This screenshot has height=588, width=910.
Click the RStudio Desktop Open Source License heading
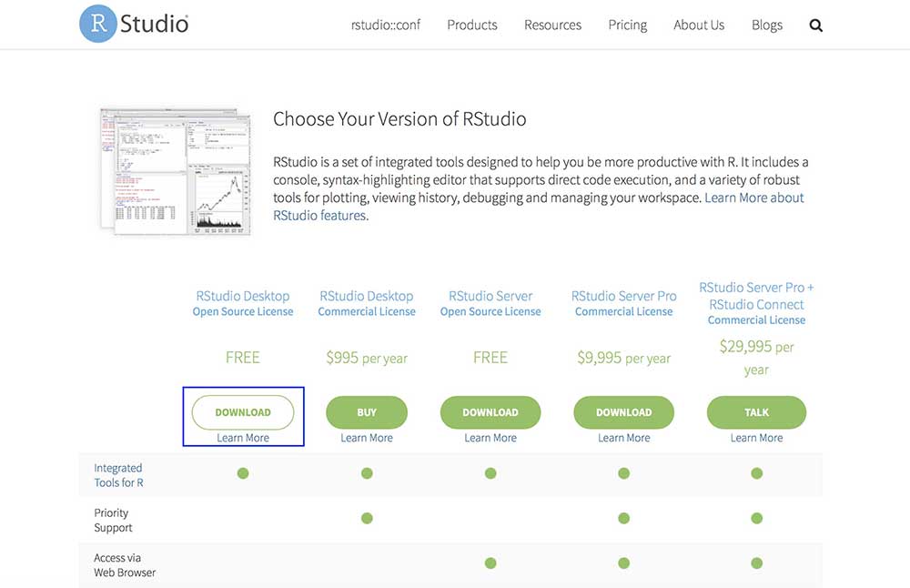pyautogui.click(x=243, y=303)
